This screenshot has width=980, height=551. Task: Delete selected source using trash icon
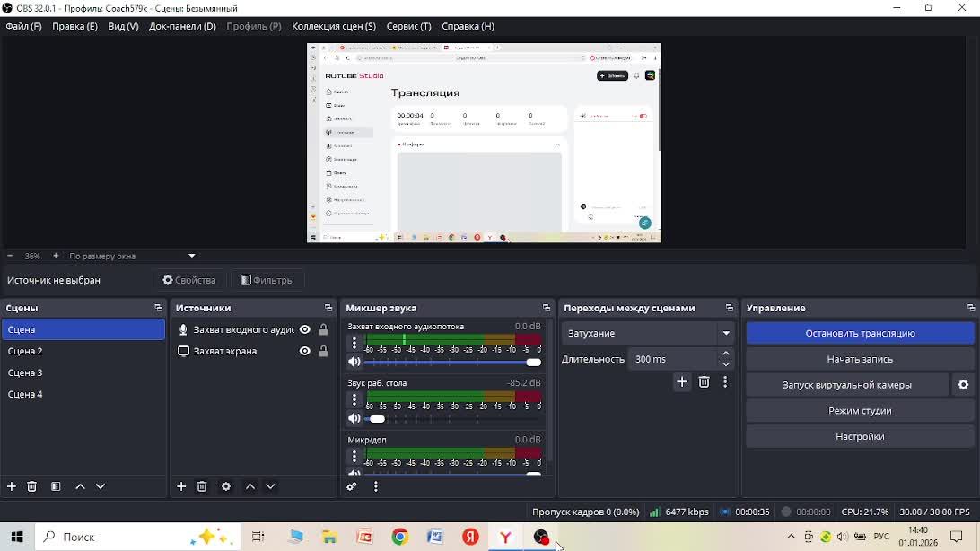pyautogui.click(x=202, y=486)
